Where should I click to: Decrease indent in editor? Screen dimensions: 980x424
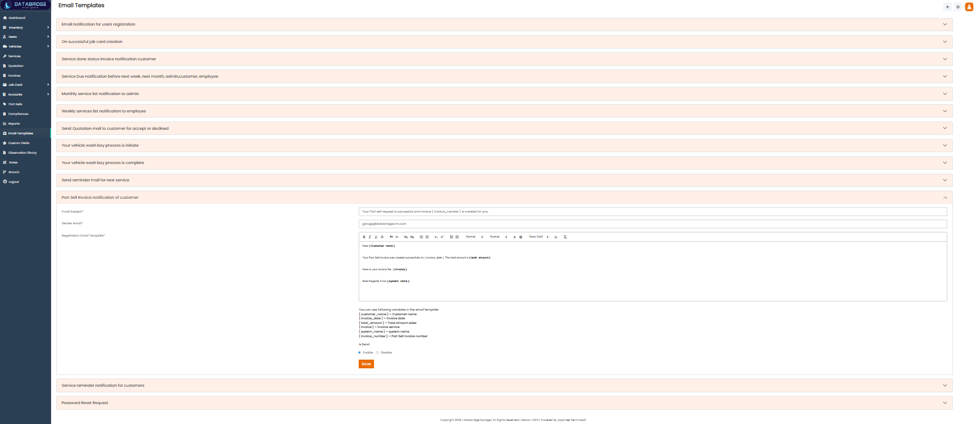coord(451,237)
